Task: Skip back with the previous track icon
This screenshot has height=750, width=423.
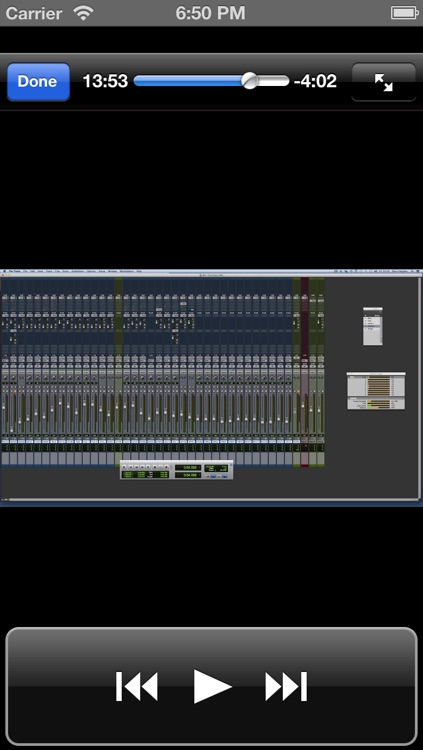Action: coord(136,686)
